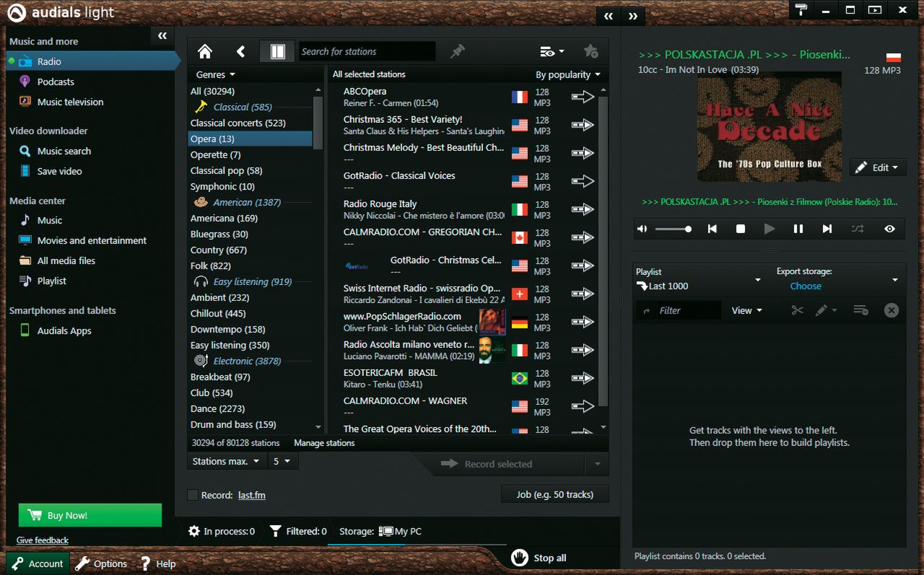Enable the Record last.fm checkbox

point(192,495)
